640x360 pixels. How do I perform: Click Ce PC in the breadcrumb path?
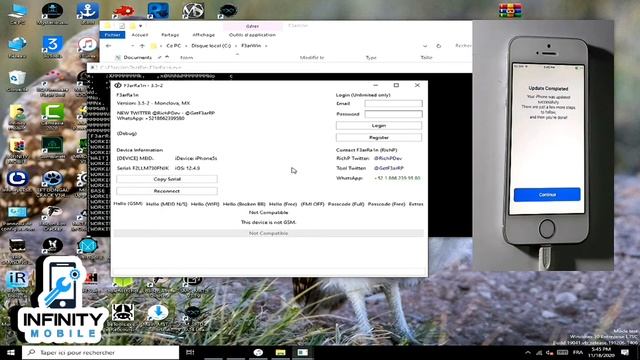pyautogui.click(x=173, y=46)
